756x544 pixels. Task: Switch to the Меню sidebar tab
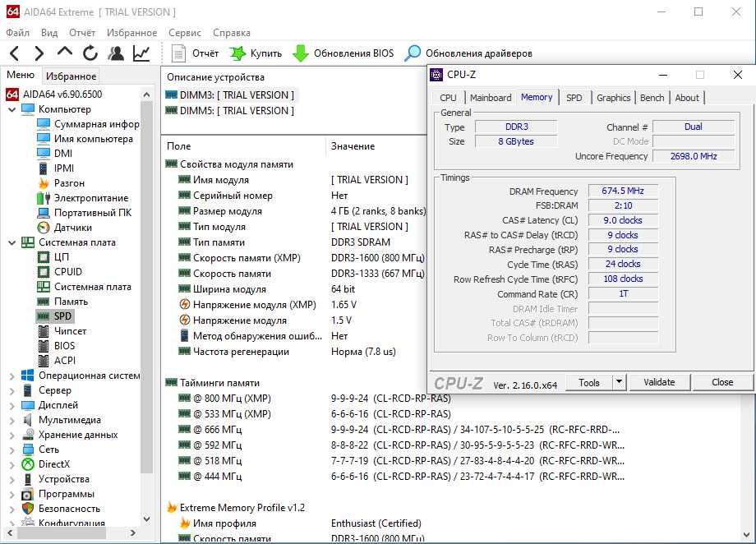coord(21,76)
